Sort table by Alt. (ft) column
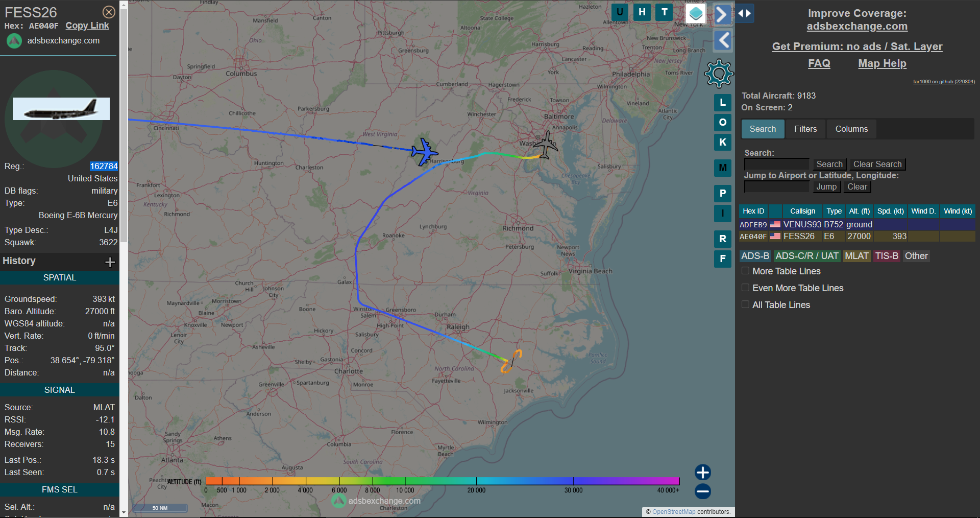Viewport: 980px width, 518px height. coord(860,211)
